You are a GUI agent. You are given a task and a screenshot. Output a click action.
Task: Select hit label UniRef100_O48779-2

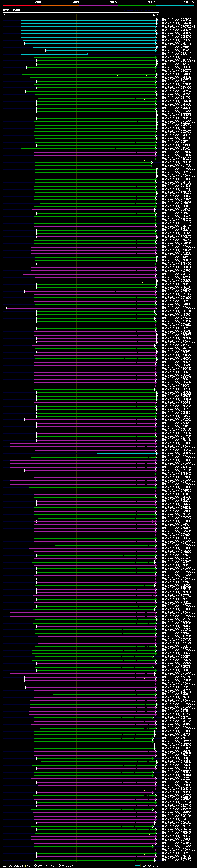tap(179, 61)
